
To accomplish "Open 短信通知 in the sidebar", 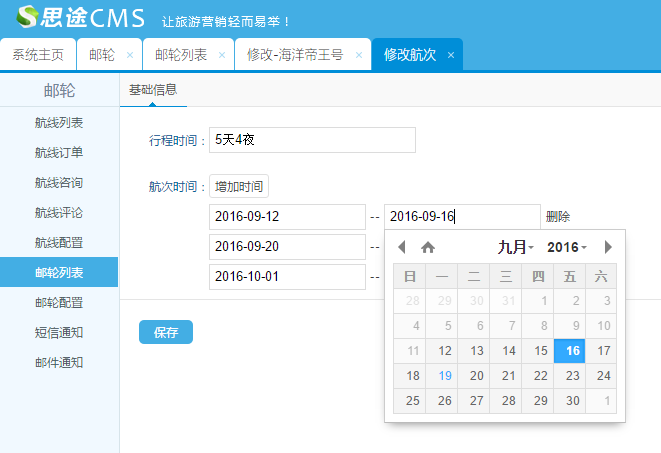I will pyautogui.click(x=59, y=332).
